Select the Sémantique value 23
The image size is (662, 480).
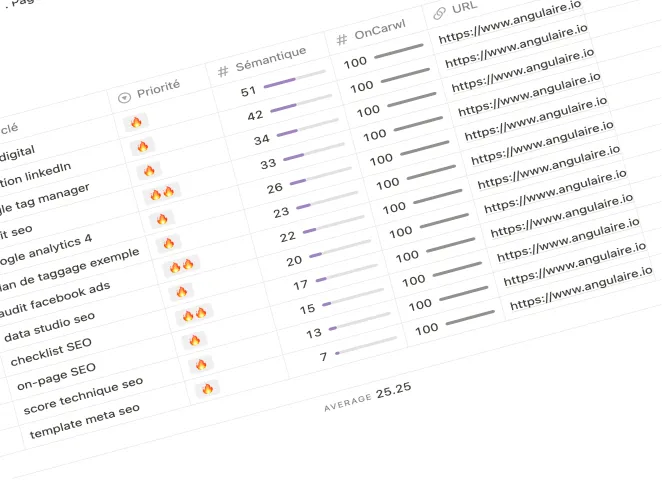coord(281,212)
